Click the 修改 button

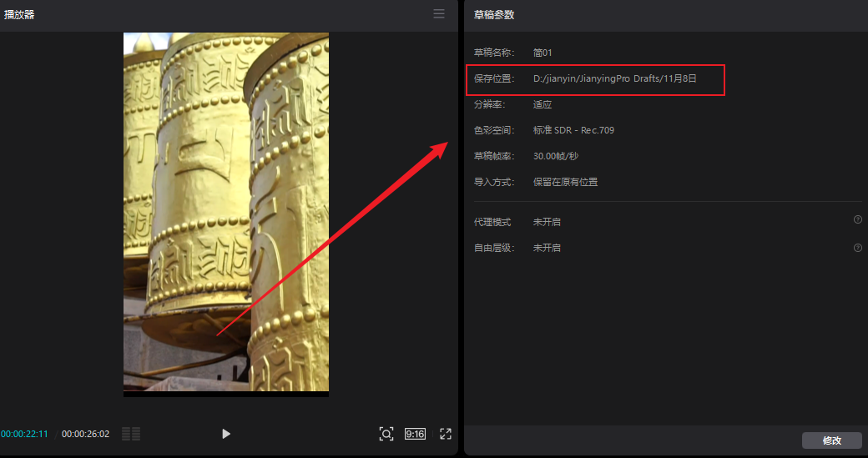tap(832, 440)
